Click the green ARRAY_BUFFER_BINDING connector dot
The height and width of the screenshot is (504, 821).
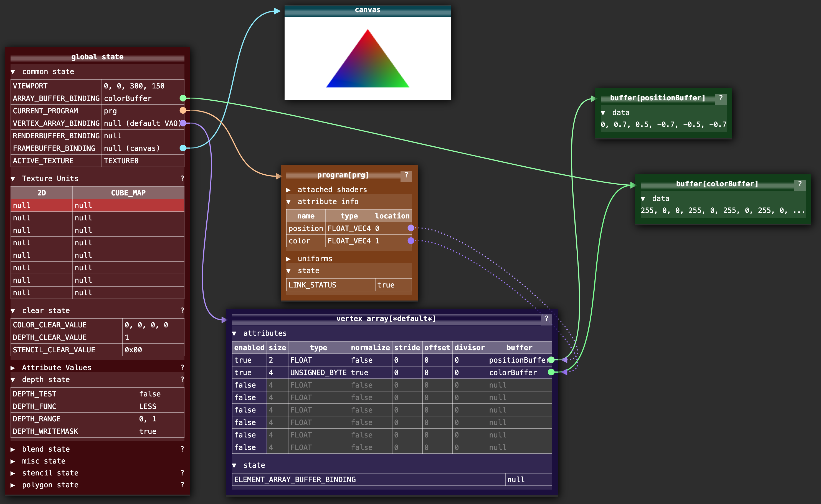[183, 98]
